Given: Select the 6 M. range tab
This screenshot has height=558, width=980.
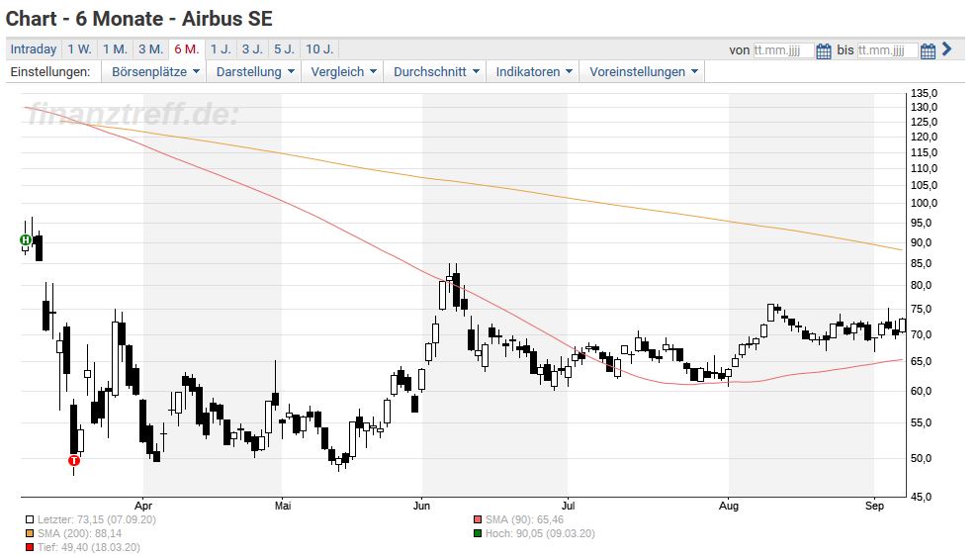Looking at the screenshot, I should (186, 48).
